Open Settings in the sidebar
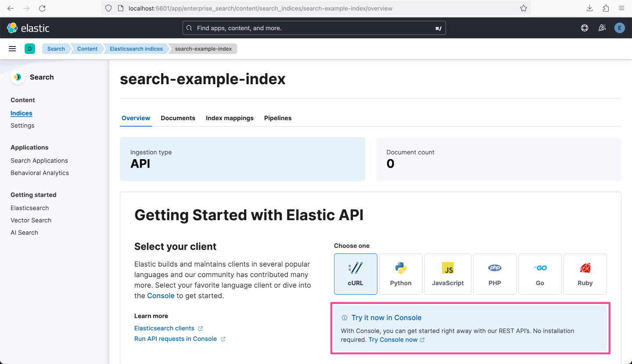 [22, 125]
